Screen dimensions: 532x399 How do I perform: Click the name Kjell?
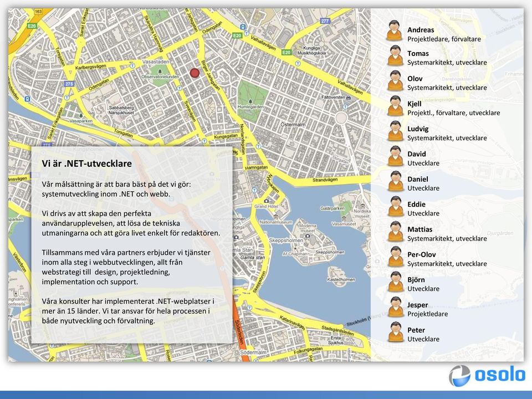(x=415, y=104)
